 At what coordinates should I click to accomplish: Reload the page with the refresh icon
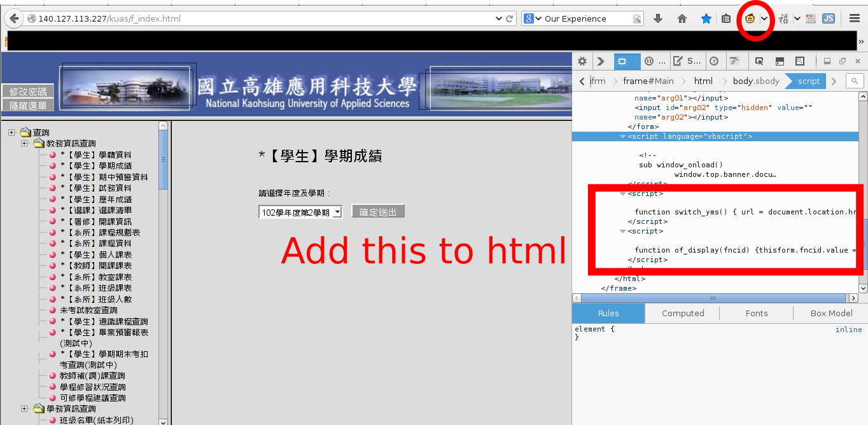click(510, 19)
